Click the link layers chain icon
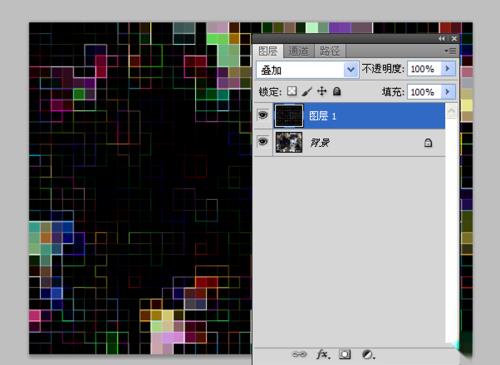This screenshot has width=500, height=365. [x=299, y=354]
